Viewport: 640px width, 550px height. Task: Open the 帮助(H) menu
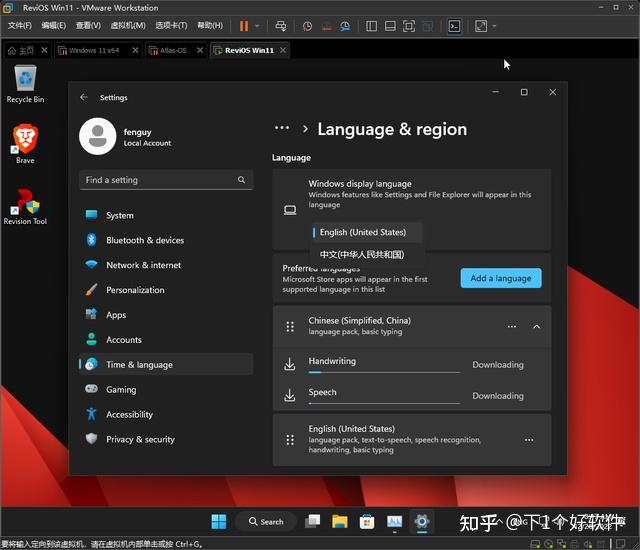pos(210,26)
